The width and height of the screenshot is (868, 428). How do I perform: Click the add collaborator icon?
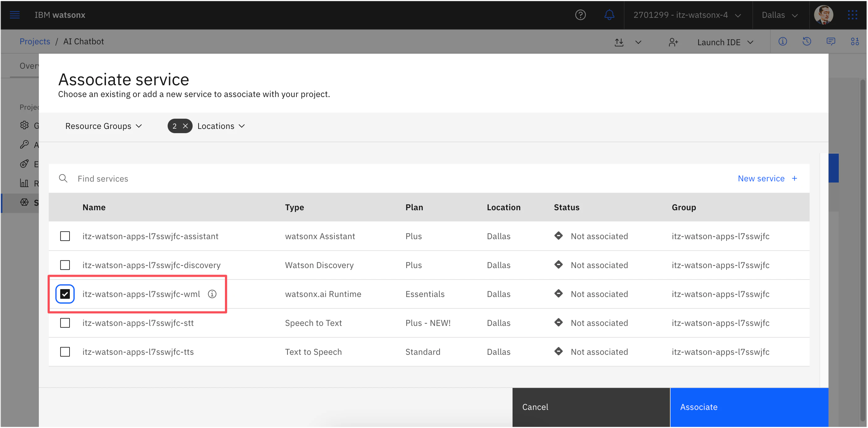pyautogui.click(x=673, y=42)
